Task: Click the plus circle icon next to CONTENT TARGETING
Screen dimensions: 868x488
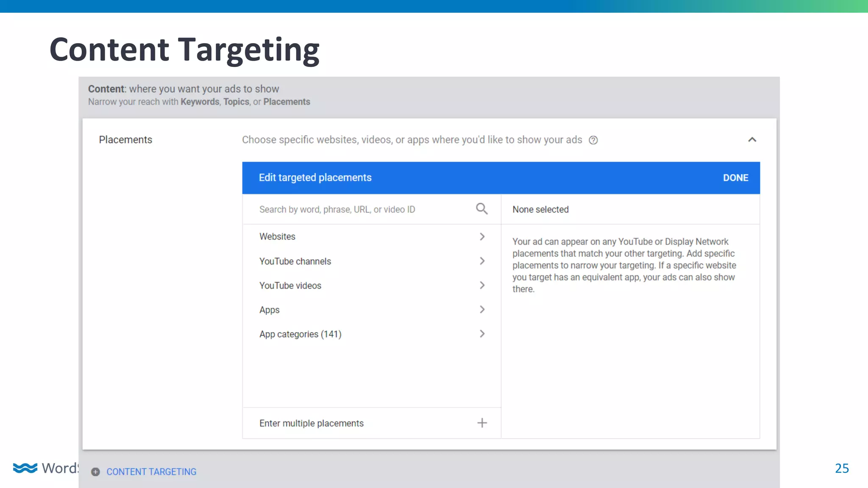Action: point(96,472)
